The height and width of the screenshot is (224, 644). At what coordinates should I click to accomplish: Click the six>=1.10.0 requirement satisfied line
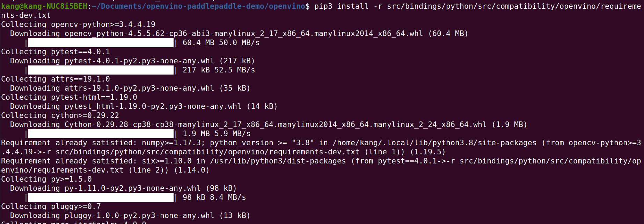[321, 166]
